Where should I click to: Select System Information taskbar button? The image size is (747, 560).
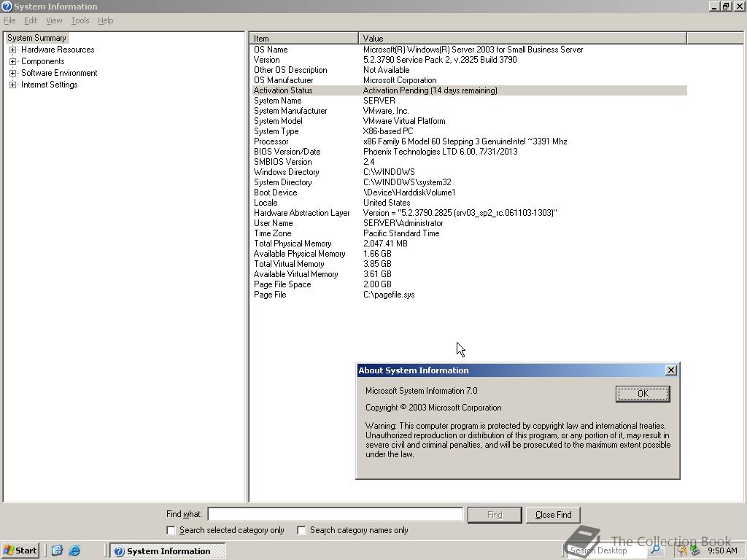tap(168, 551)
